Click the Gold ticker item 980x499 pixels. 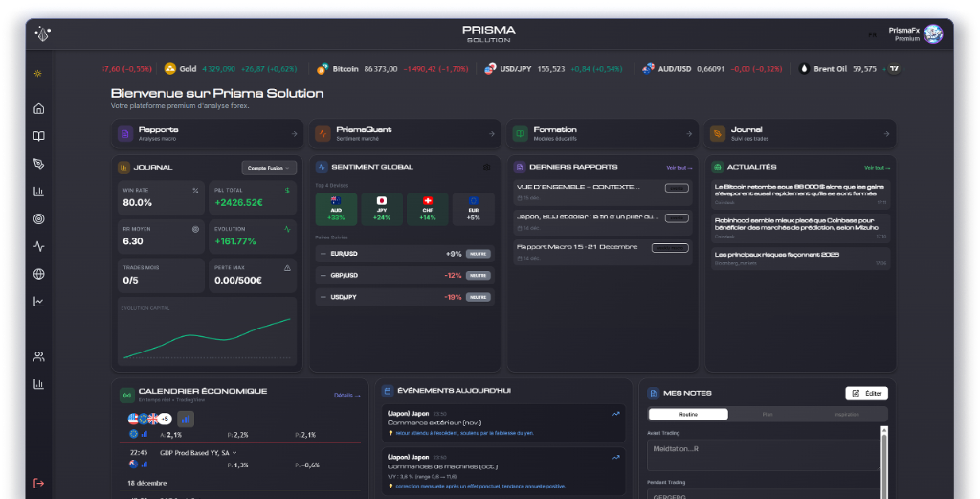[x=231, y=69]
